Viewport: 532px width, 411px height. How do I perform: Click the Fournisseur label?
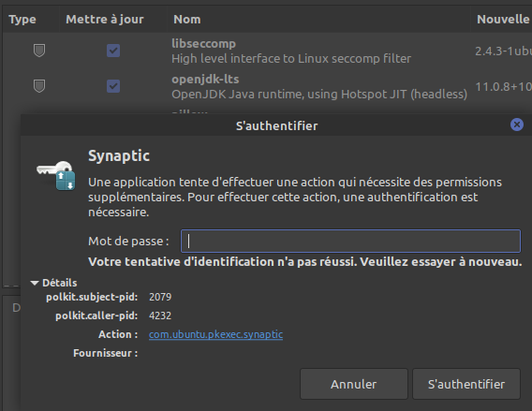pos(106,353)
